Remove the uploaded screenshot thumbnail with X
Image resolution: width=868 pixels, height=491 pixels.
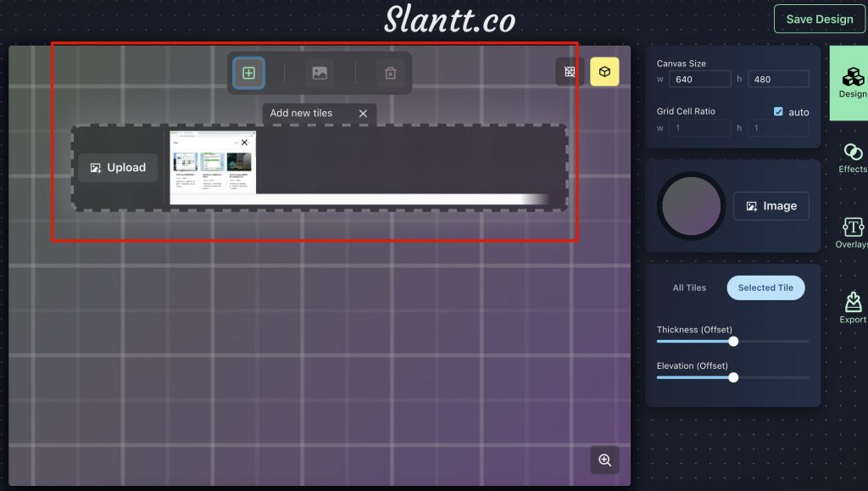[244, 142]
